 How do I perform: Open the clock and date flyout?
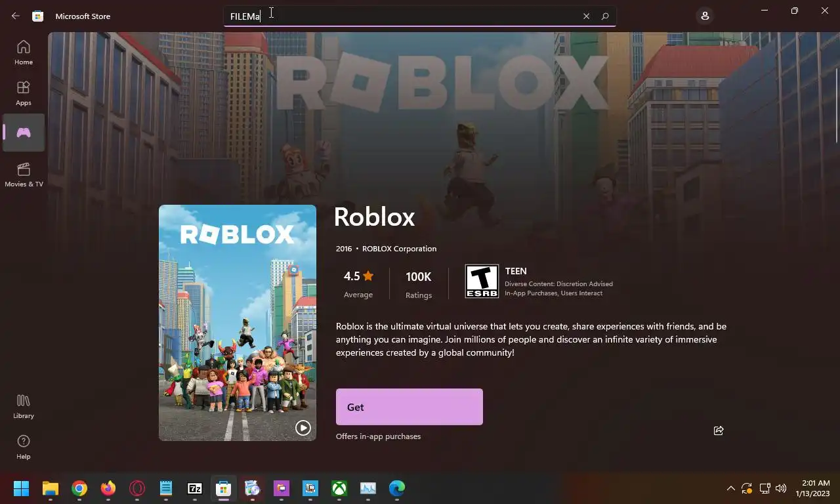(812, 488)
